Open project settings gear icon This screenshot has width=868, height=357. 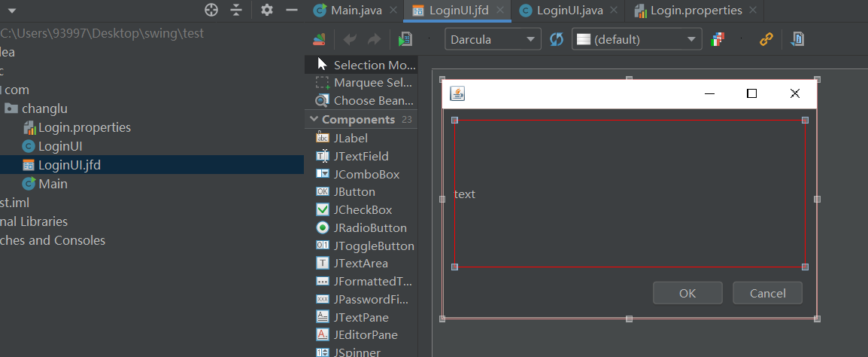pyautogui.click(x=267, y=10)
